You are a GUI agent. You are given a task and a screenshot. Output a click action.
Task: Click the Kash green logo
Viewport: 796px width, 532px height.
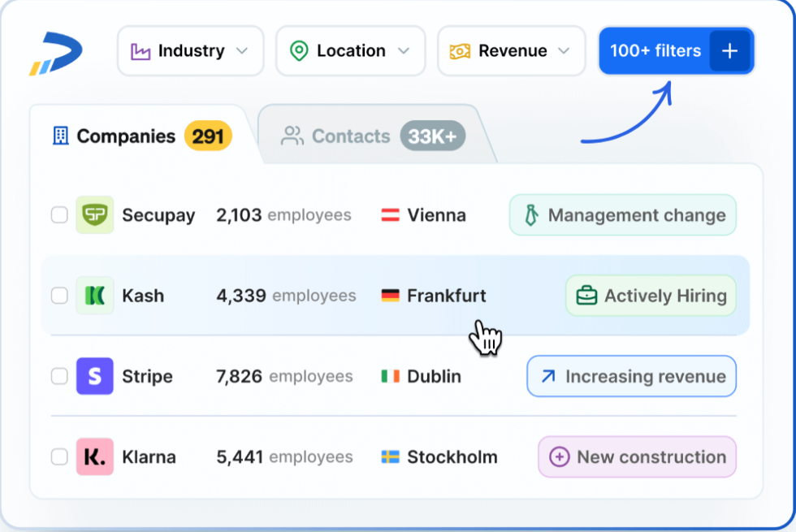pyautogui.click(x=94, y=295)
